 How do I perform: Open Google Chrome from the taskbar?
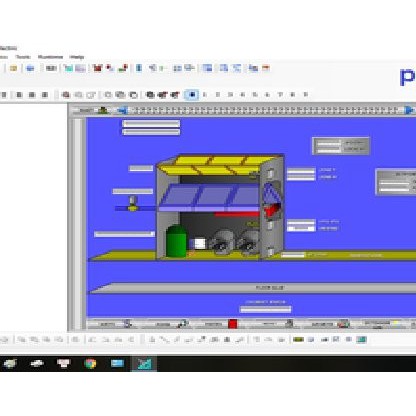[x=90, y=363]
